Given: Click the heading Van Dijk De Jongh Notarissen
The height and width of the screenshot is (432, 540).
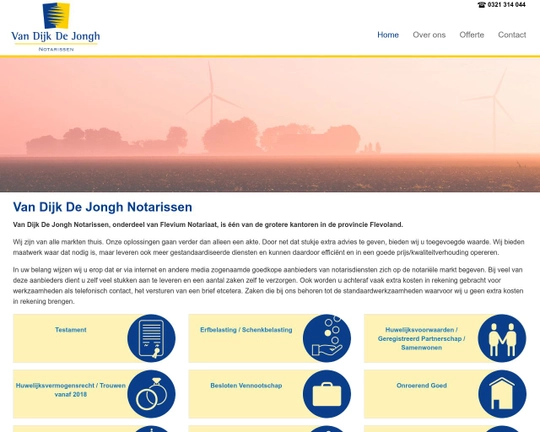Looking at the screenshot, I should pos(103,207).
